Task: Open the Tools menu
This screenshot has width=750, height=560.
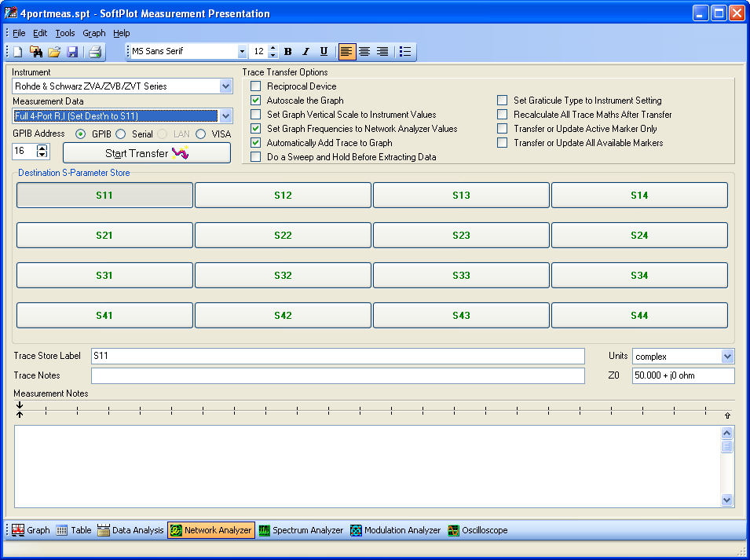Action: [65, 33]
